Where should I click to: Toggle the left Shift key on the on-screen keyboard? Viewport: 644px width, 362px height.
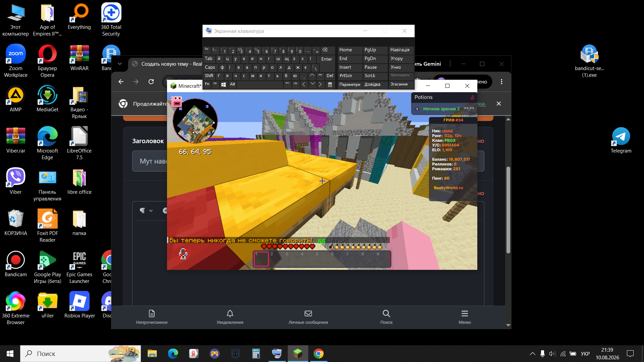tap(209, 76)
